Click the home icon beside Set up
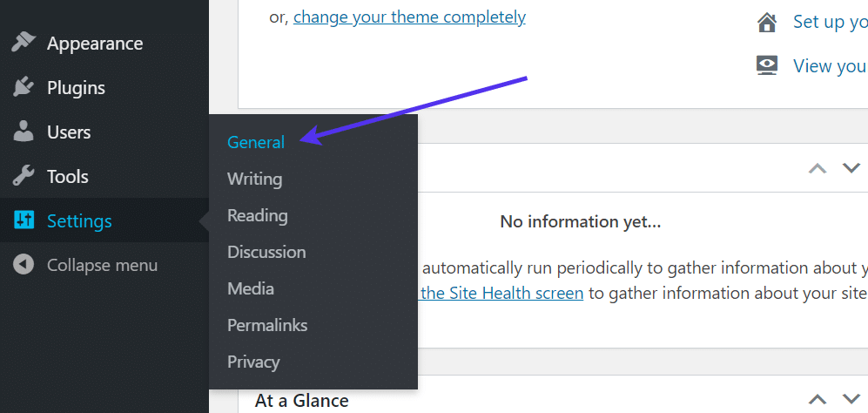 click(767, 23)
